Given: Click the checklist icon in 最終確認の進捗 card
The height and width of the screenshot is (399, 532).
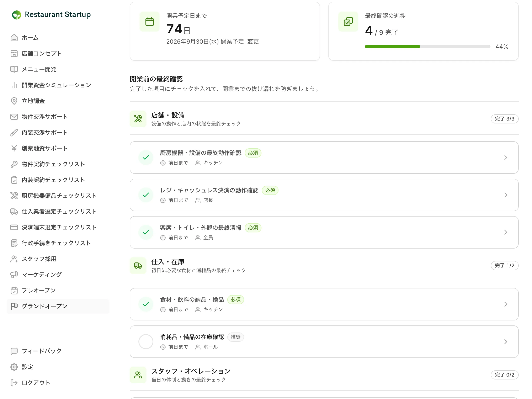Looking at the screenshot, I should [x=348, y=22].
